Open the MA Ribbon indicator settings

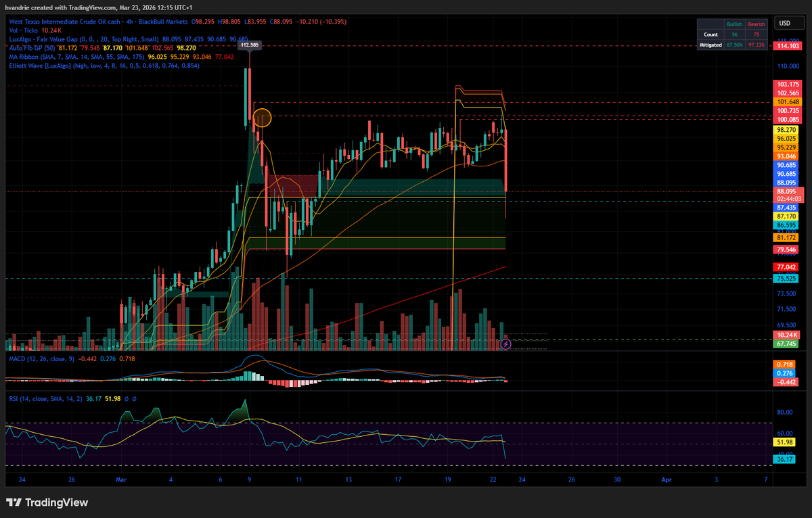click(x=41, y=57)
